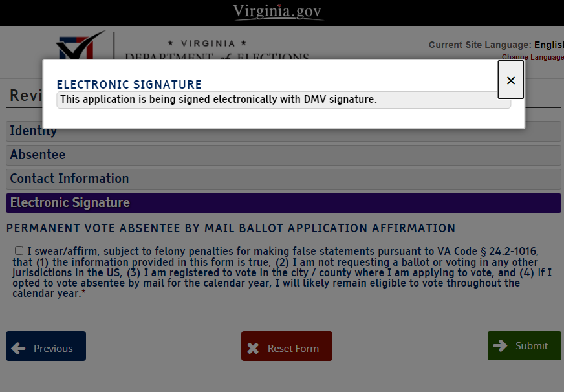Open the Change Language link

click(532, 57)
